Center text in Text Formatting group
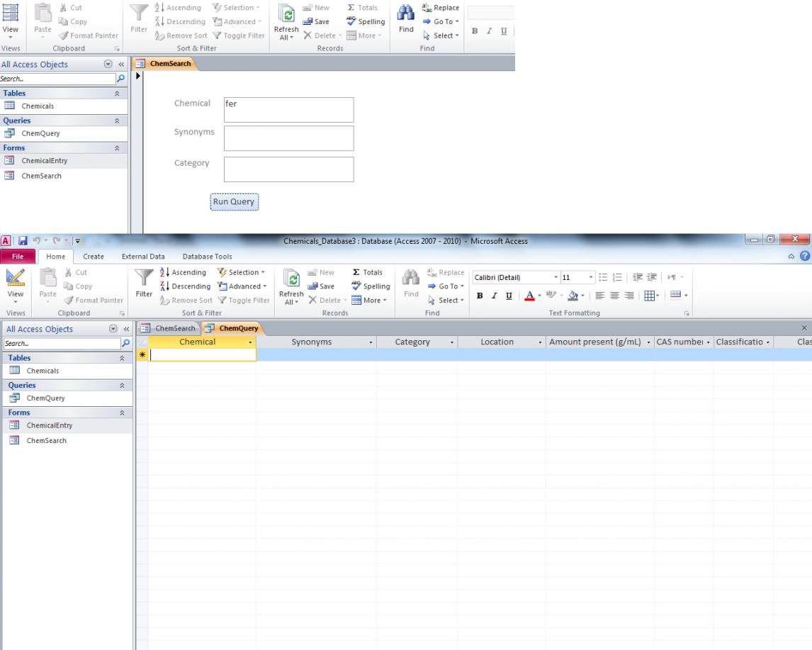The height and width of the screenshot is (650, 812). (x=614, y=296)
